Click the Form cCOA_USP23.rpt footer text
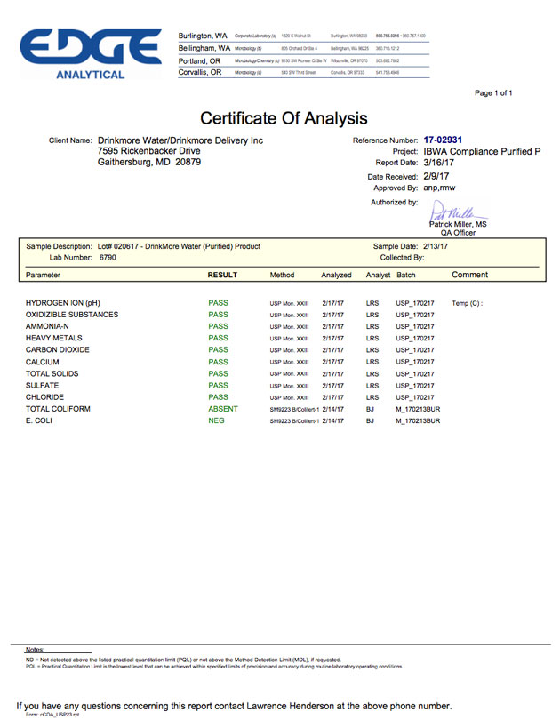 pos(52,715)
